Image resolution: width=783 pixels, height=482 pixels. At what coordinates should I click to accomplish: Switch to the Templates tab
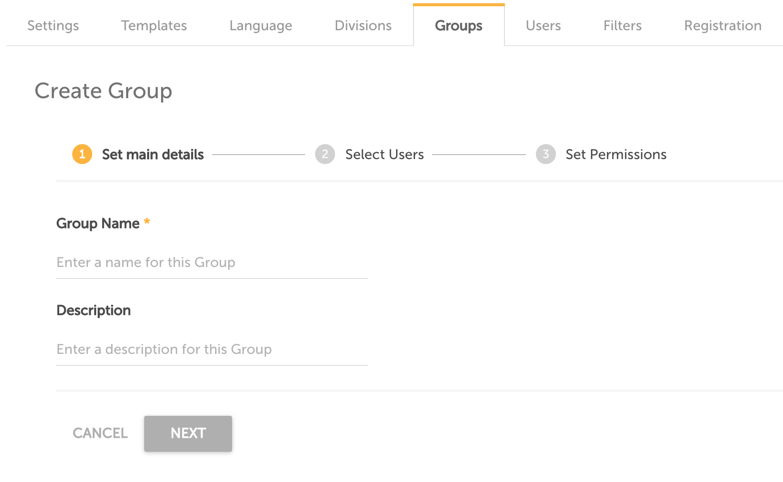[x=154, y=26]
